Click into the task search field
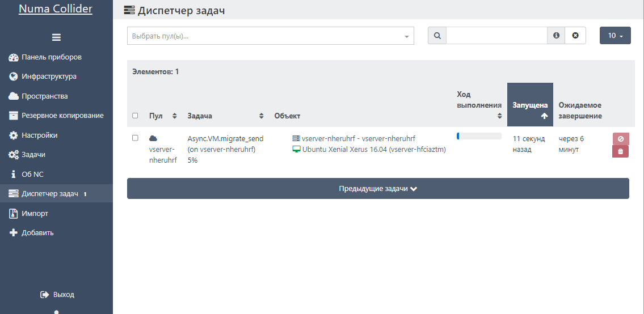 (x=496, y=35)
